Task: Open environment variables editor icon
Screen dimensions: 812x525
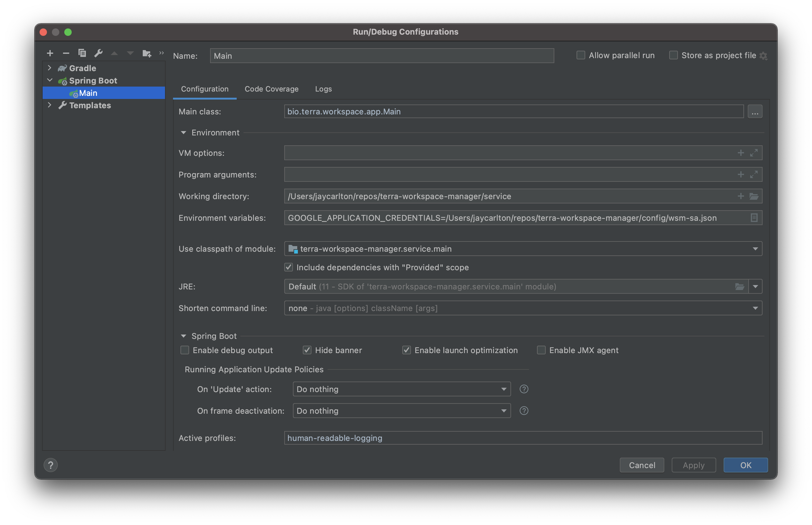Action: (x=754, y=218)
